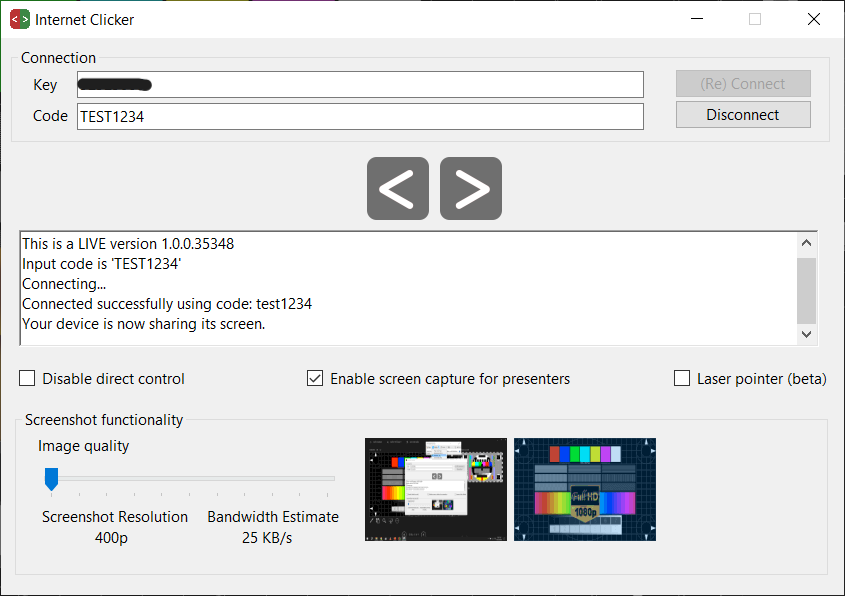The height and width of the screenshot is (596, 845).
Task: Click the previous slide left arrow button
Action: tap(397, 188)
